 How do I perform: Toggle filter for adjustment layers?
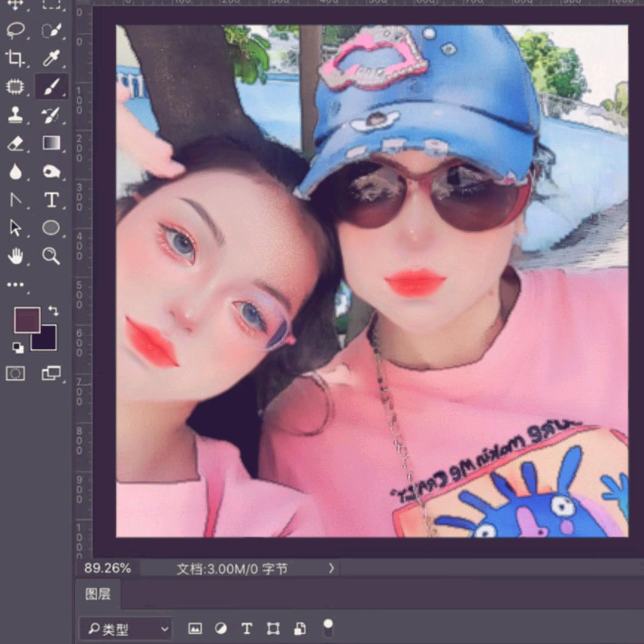click(x=221, y=628)
